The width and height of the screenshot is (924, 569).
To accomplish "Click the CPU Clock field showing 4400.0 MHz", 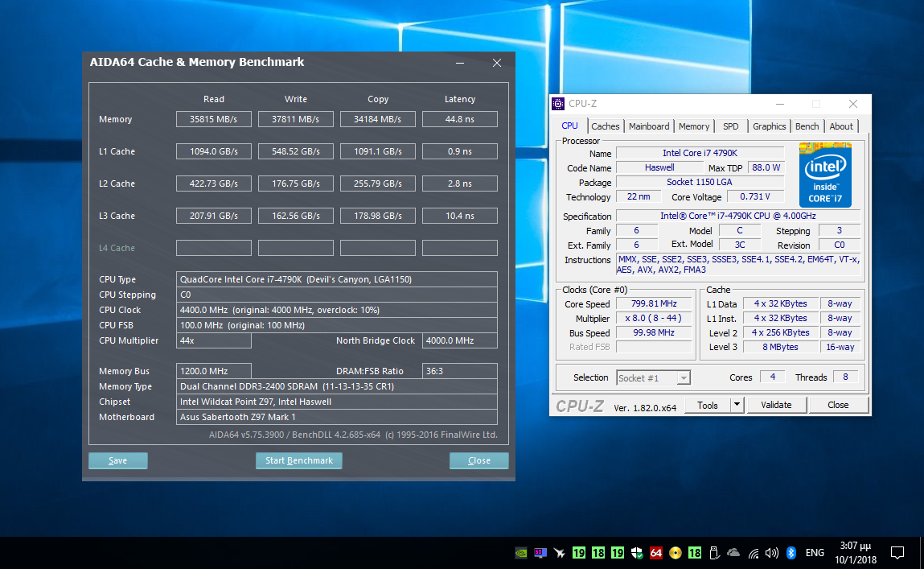I will tap(336, 310).
